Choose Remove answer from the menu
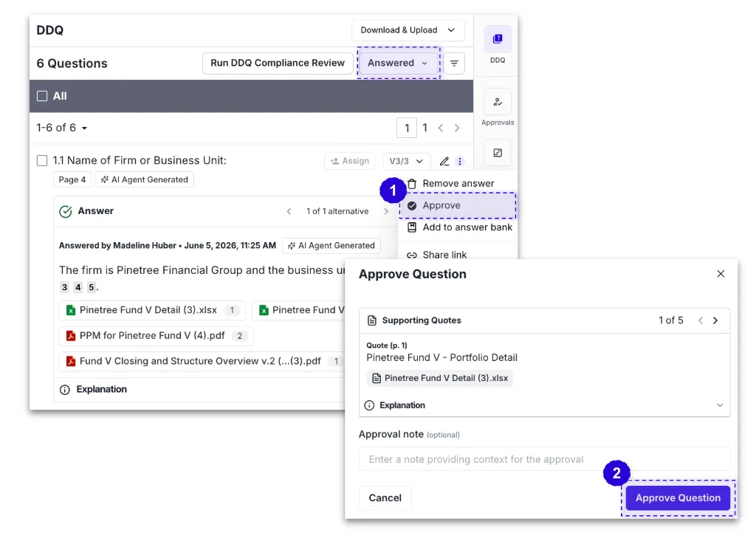The image size is (756, 533). click(456, 184)
